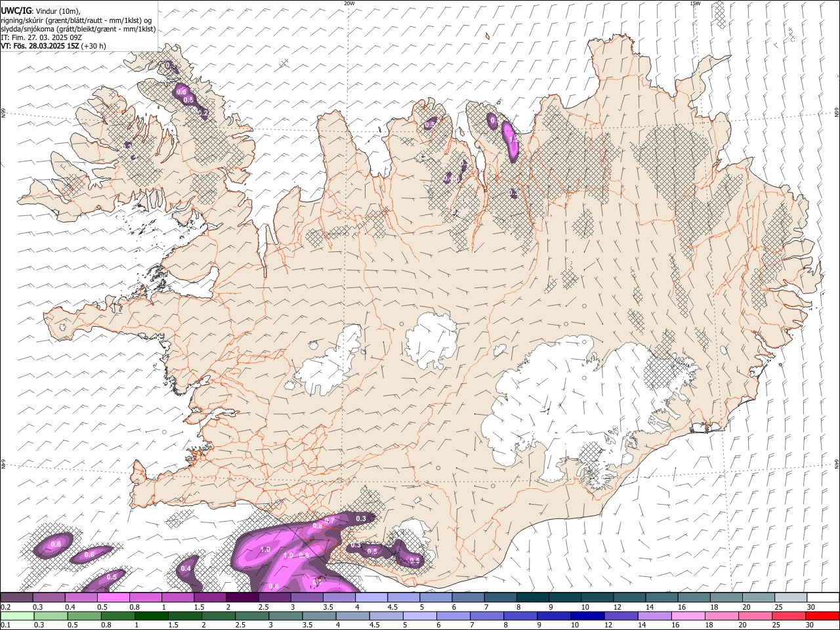This screenshot has height=630, width=840.
Task: Click the 0.2 value label in upper legend
Action: 5,607
